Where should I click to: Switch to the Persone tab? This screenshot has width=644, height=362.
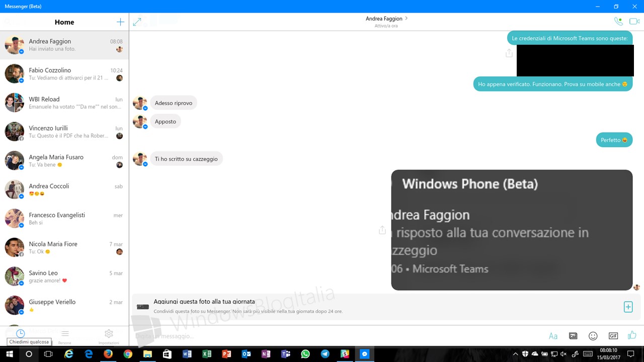[x=64, y=336]
